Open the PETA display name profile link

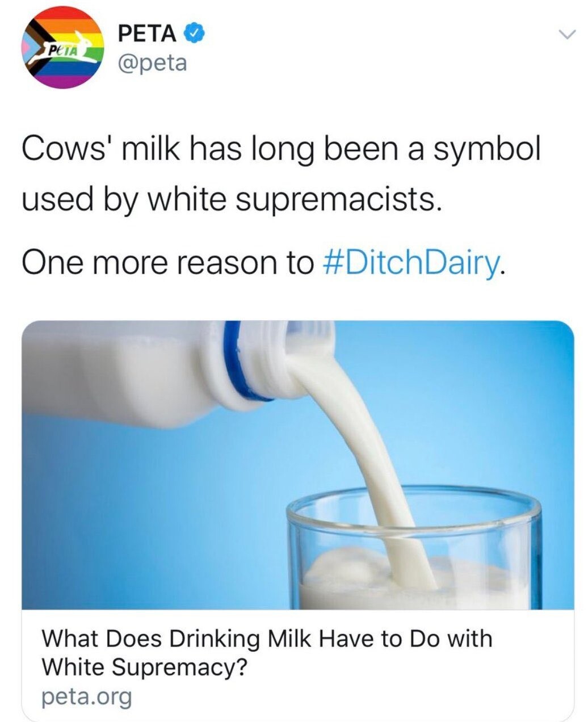(147, 33)
